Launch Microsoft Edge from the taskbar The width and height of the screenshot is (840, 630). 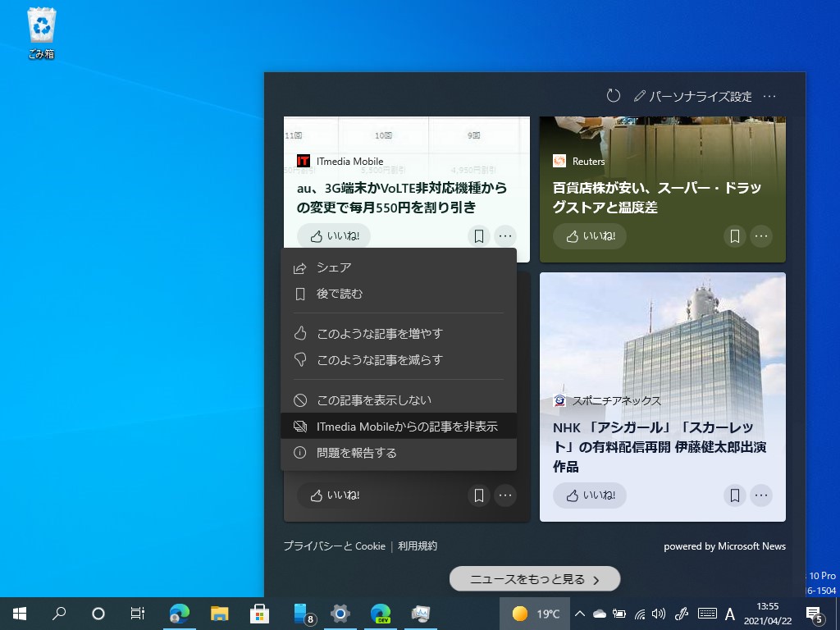tap(178, 614)
